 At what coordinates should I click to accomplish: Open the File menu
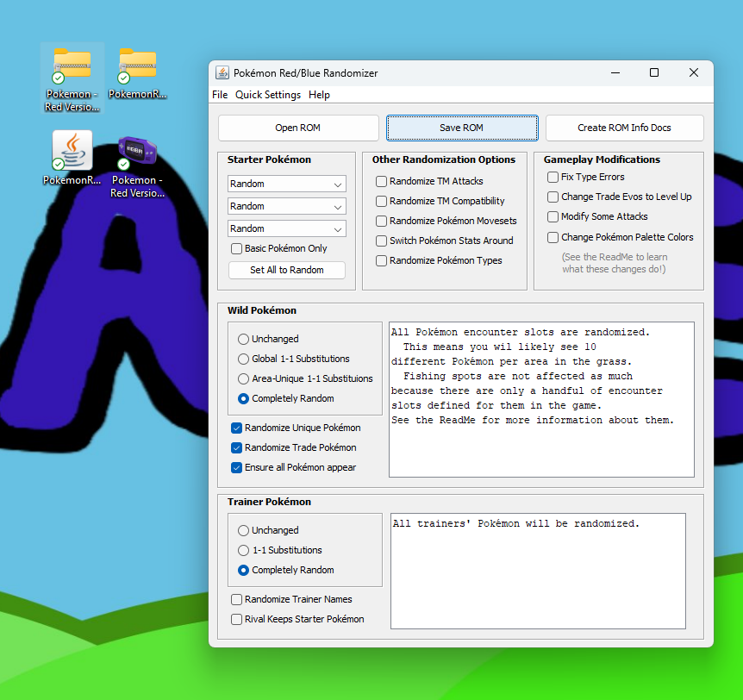point(220,95)
